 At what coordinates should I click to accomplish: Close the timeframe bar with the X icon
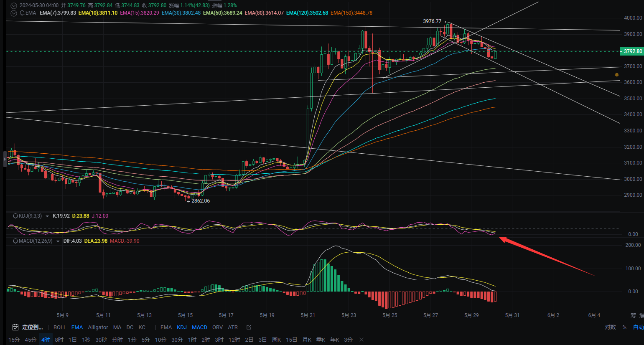361,340
